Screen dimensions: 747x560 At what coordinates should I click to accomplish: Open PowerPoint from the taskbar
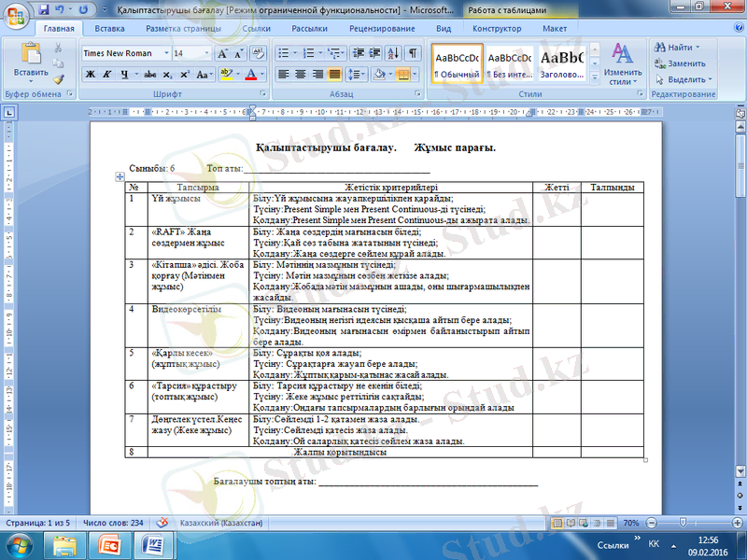(108, 545)
